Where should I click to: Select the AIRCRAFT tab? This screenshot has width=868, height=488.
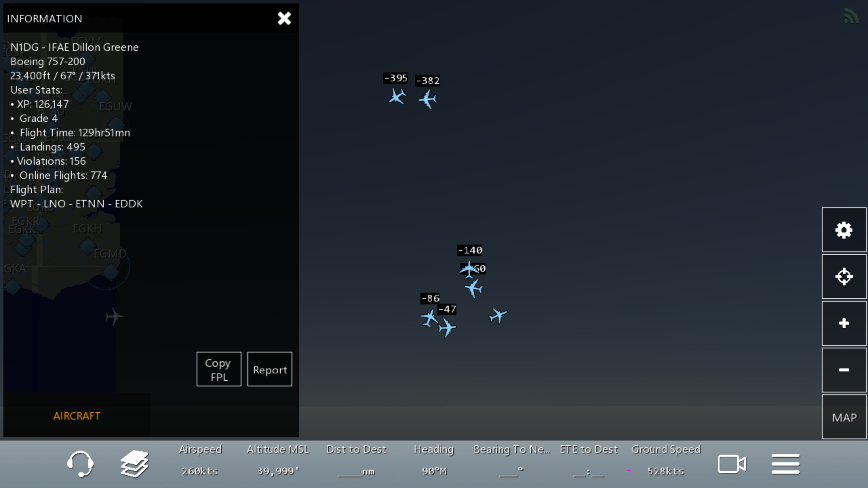tap(77, 416)
